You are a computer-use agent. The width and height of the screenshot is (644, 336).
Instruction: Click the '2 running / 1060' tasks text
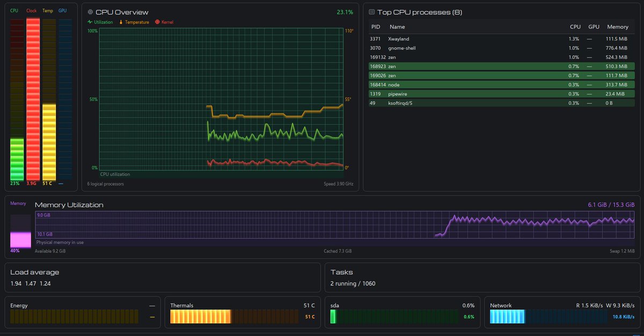coord(353,283)
